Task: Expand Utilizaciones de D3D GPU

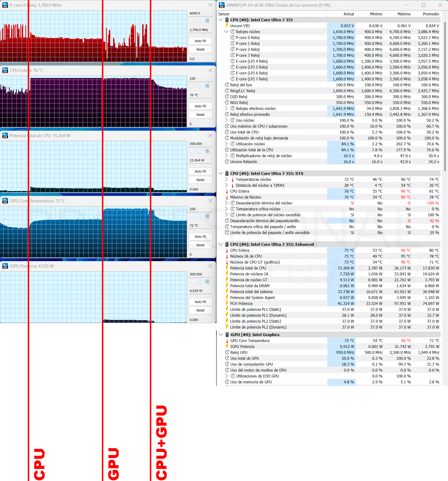Action: 226,376
